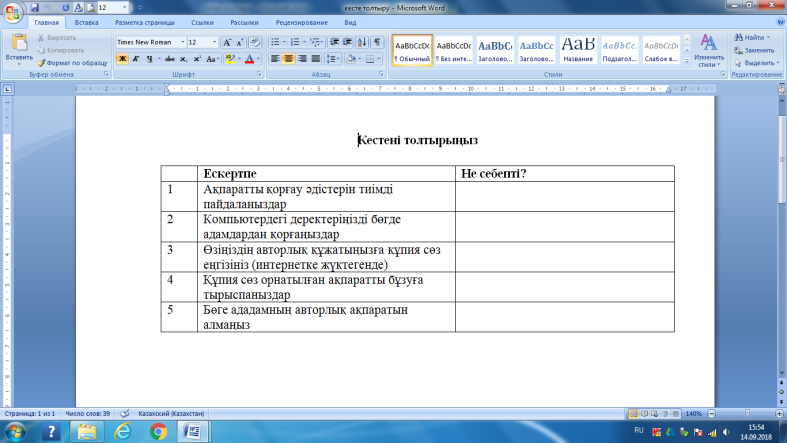Screen dimensions: 787x443
Task: Toggle Align Left paragraph alignment
Action: [275, 59]
